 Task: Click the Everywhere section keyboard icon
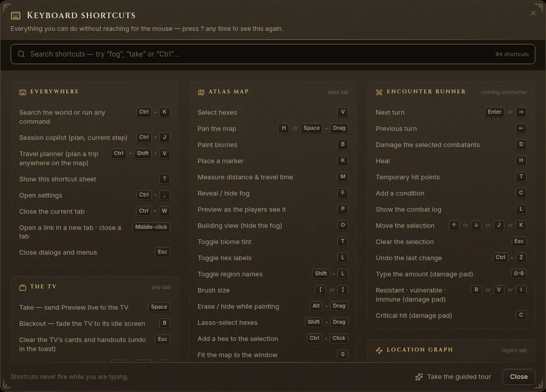(x=23, y=92)
